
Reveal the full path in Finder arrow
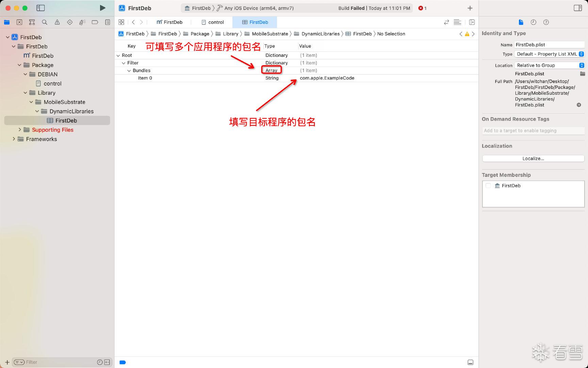point(579,105)
